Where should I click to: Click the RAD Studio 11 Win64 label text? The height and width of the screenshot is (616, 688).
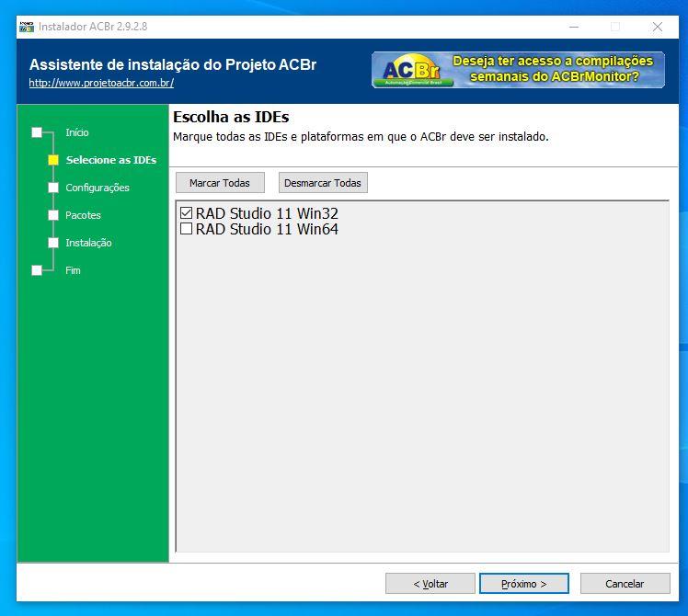267,229
